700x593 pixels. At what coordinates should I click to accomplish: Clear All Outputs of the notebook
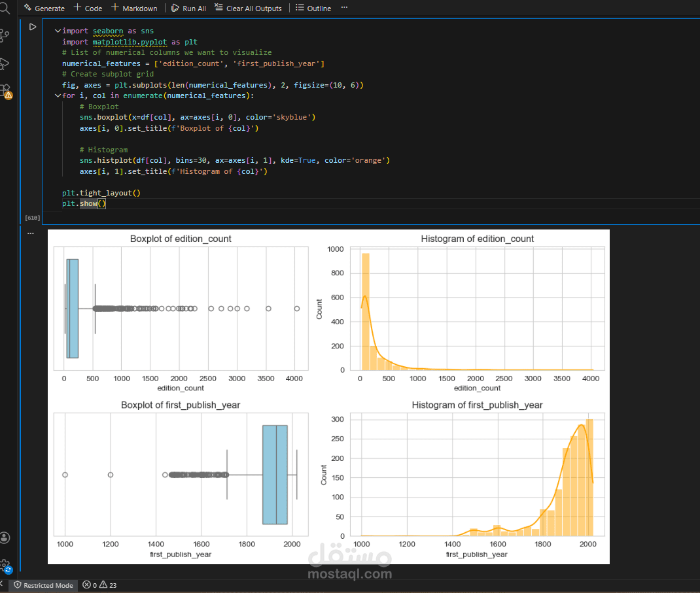[x=248, y=8]
